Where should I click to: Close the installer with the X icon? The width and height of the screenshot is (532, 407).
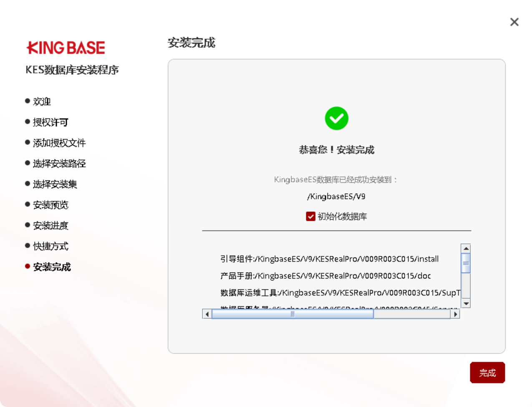(514, 22)
